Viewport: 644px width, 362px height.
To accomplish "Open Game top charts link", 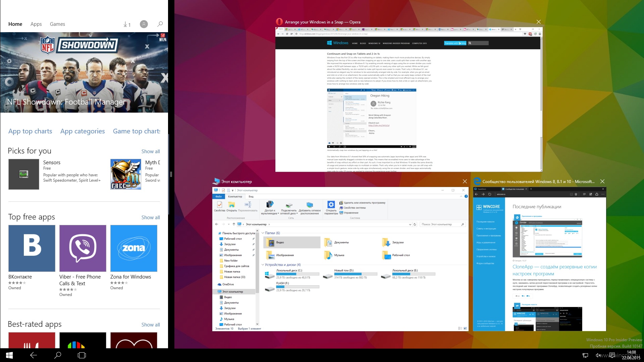I will (137, 131).
